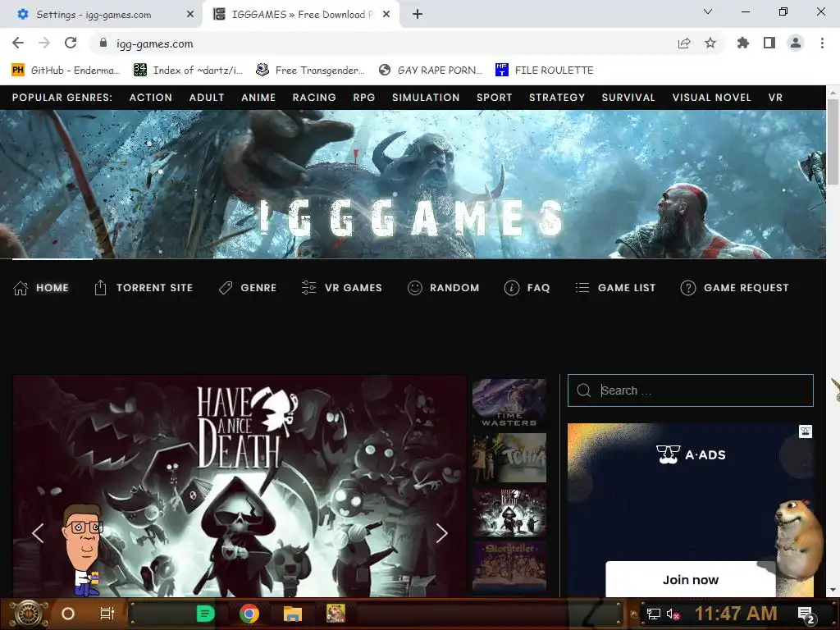Select VR genre in top bar
840x630 pixels.
tap(775, 98)
